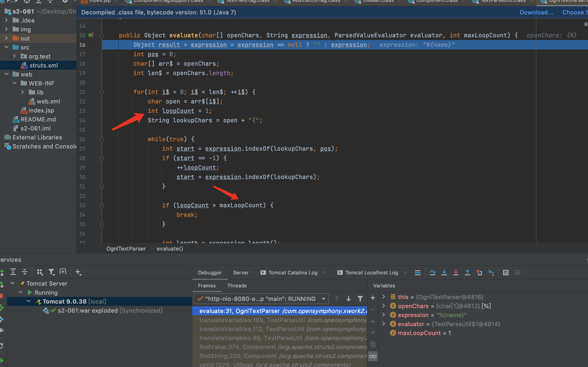Image resolution: width=588 pixels, height=367 pixels.
Task: Open the Tomcat Catalina Log tab
Action: [289, 273]
